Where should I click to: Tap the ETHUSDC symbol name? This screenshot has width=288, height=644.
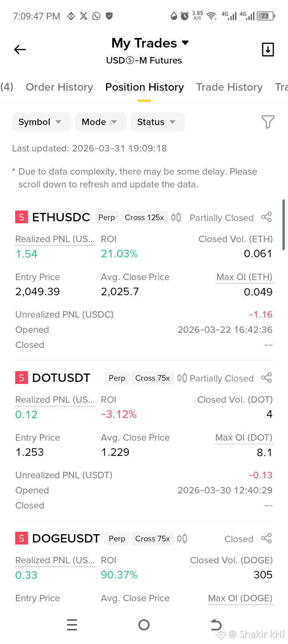(61, 217)
